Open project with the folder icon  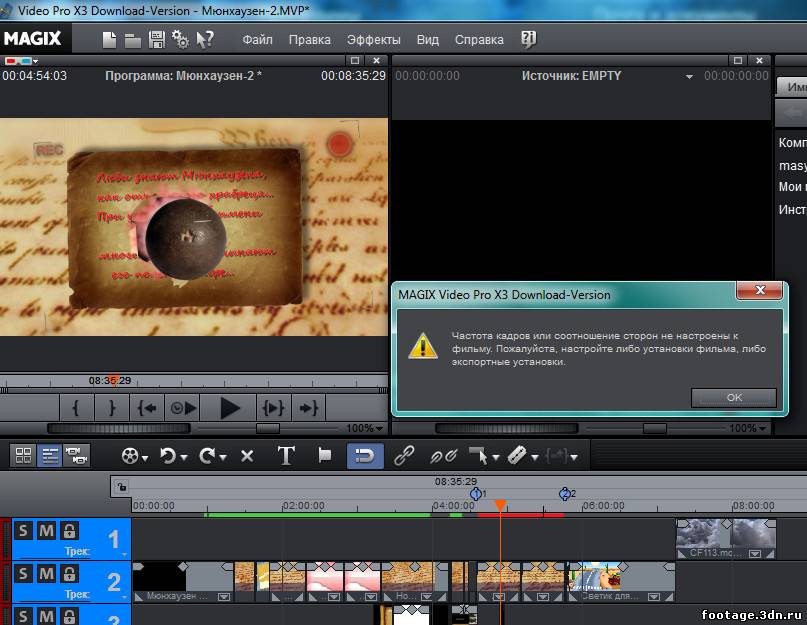pos(132,41)
